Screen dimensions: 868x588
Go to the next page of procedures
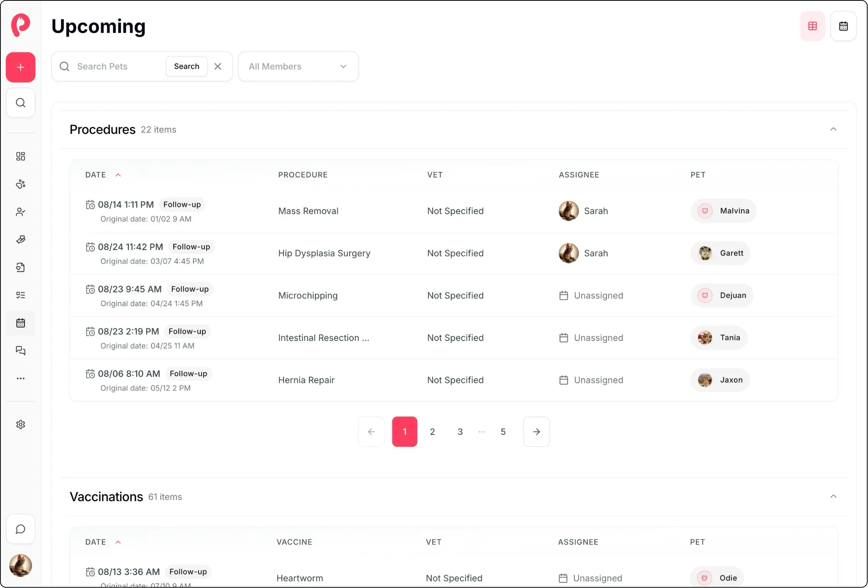536,431
